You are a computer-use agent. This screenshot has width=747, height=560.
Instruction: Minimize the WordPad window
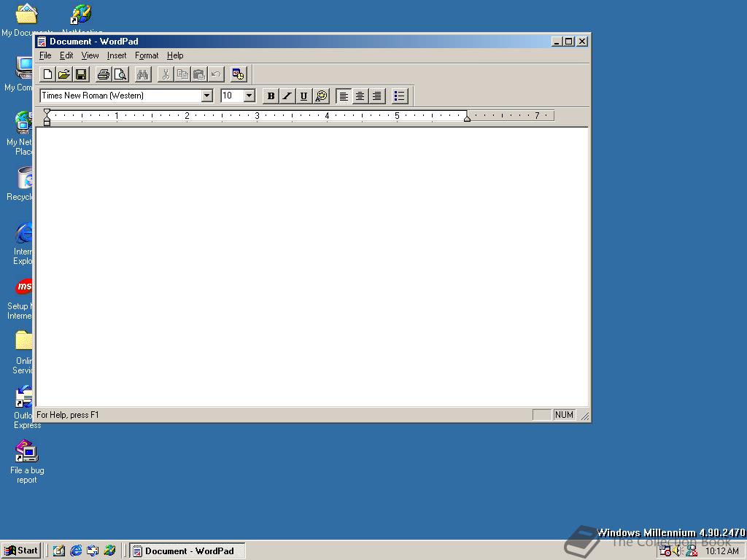click(557, 42)
